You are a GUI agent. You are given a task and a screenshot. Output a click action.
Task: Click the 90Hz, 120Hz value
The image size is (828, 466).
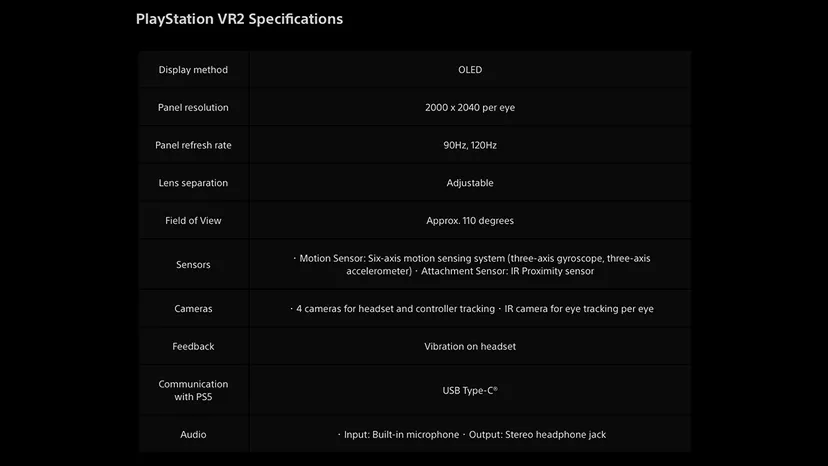(x=470, y=145)
